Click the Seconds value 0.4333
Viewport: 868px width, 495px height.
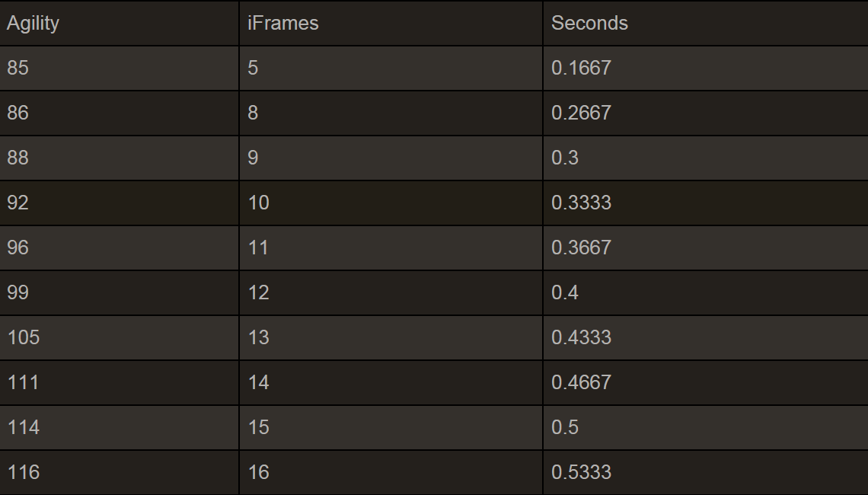[581, 338]
